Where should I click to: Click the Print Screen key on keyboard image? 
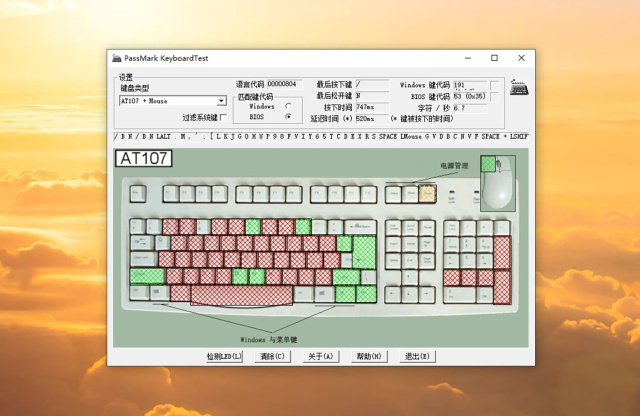393,227
